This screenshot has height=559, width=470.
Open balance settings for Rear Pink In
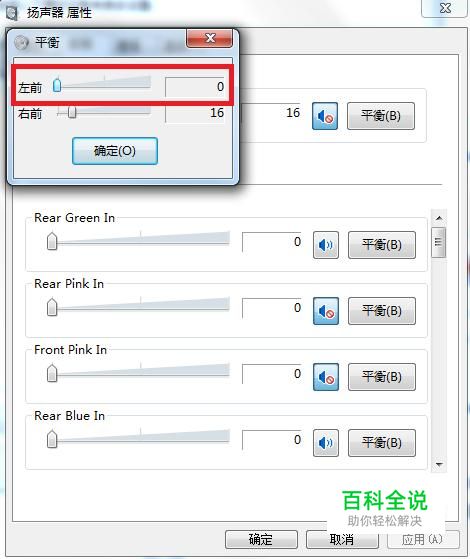[382, 311]
